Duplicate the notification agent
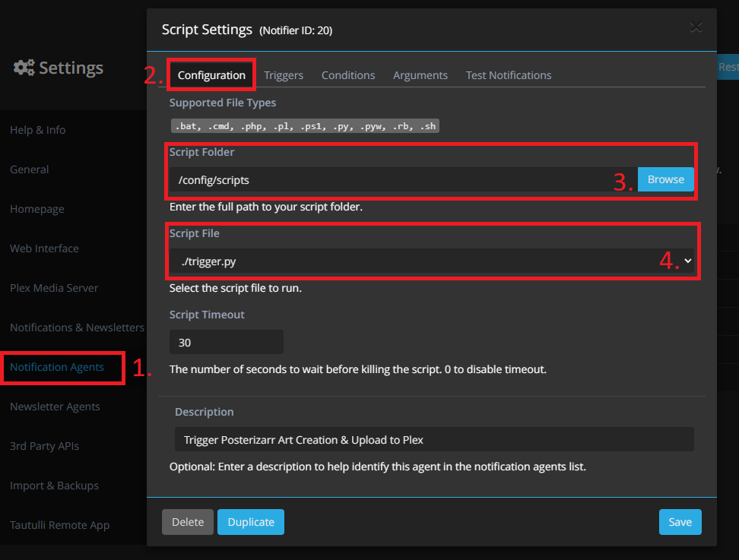 tap(251, 522)
